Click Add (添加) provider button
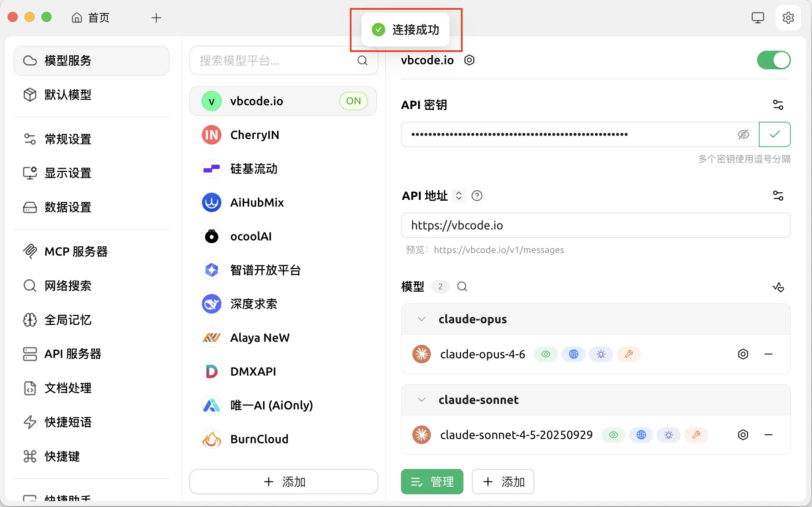 click(x=284, y=482)
